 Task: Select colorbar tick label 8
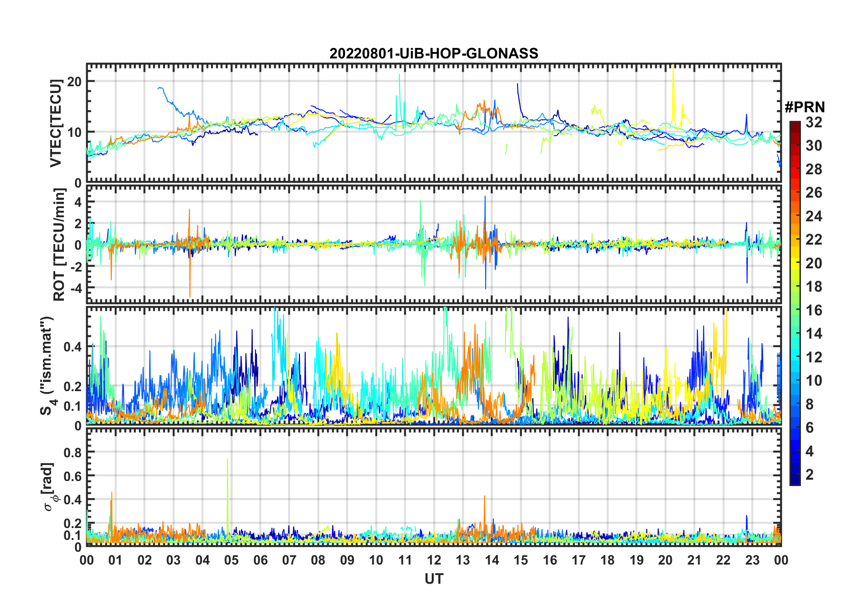click(810, 404)
